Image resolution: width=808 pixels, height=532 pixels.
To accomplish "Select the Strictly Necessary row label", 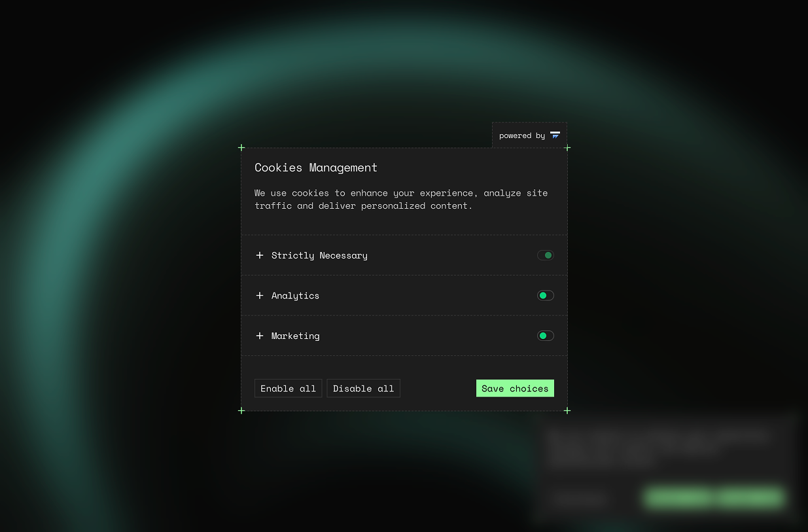I will 319,255.
